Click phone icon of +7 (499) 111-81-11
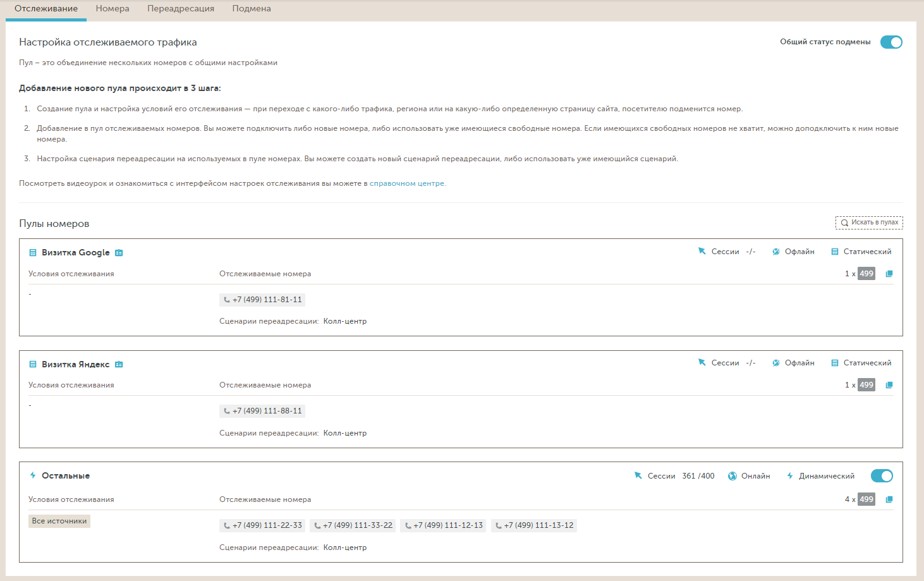Viewport: 924px width, 581px height. click(227, 300)
